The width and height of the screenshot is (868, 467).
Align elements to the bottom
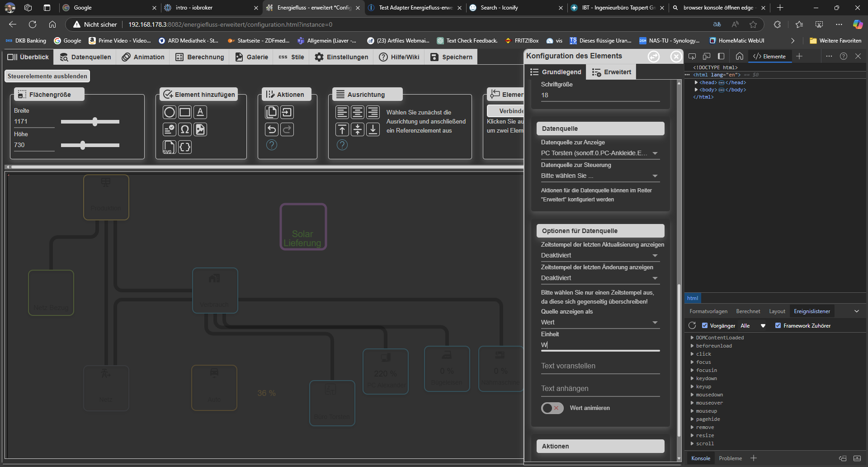373,129
